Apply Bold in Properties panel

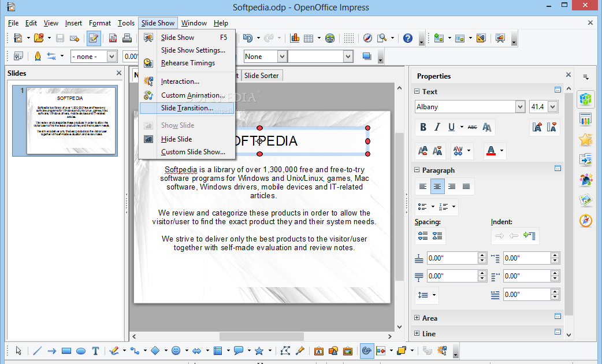pos(423,127)
